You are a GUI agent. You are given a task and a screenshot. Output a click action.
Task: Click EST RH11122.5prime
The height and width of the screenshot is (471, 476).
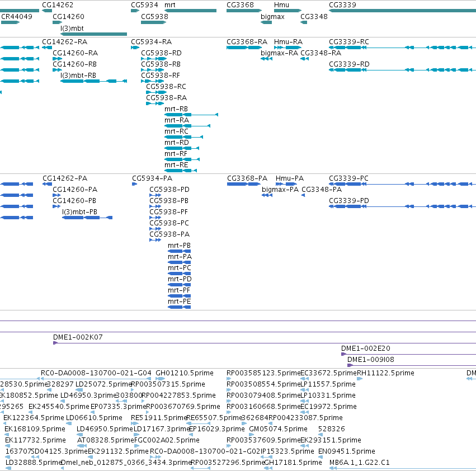tap(360, 379)
